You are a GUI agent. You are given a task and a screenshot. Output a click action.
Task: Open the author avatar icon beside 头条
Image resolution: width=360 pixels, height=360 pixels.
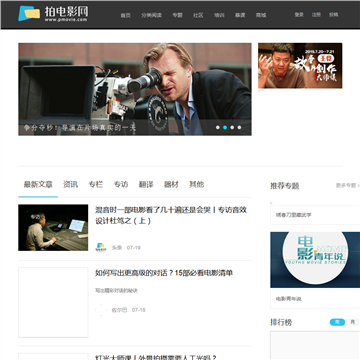[x=101, y=247]
